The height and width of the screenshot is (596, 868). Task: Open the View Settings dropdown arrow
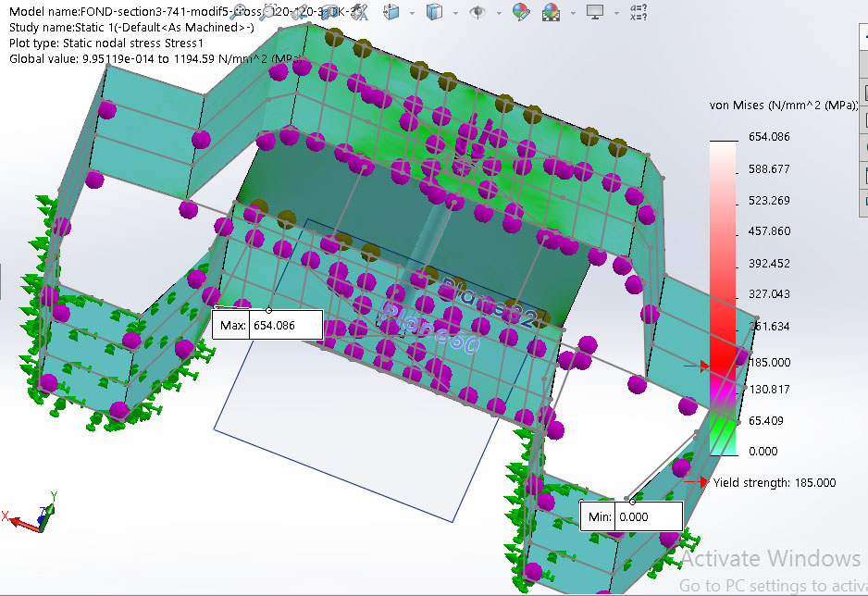[x=616, y=13]
